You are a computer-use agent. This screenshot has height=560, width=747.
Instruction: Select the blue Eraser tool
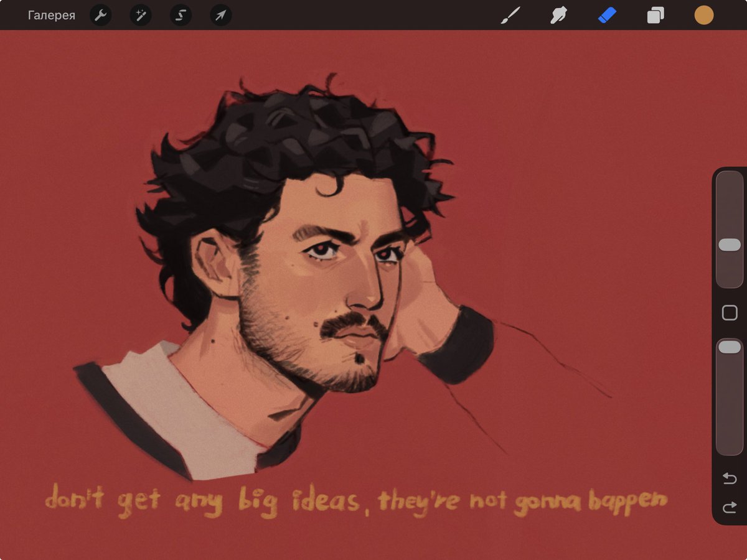[607, 15]
